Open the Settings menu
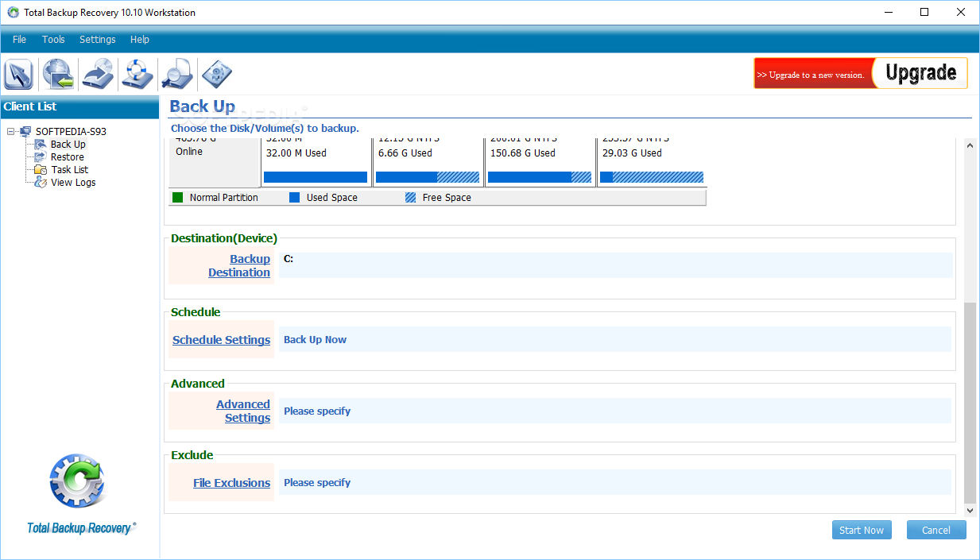This screenshot has width=980, height=560. tap(98, 40)
